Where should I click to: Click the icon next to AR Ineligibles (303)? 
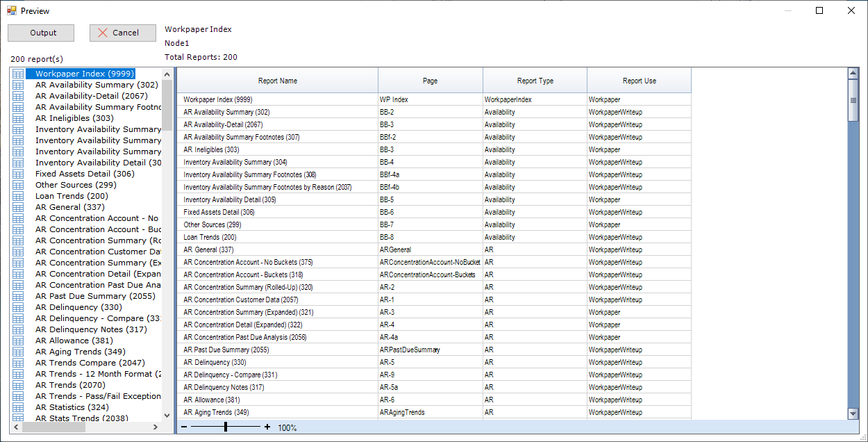(18, 118)
